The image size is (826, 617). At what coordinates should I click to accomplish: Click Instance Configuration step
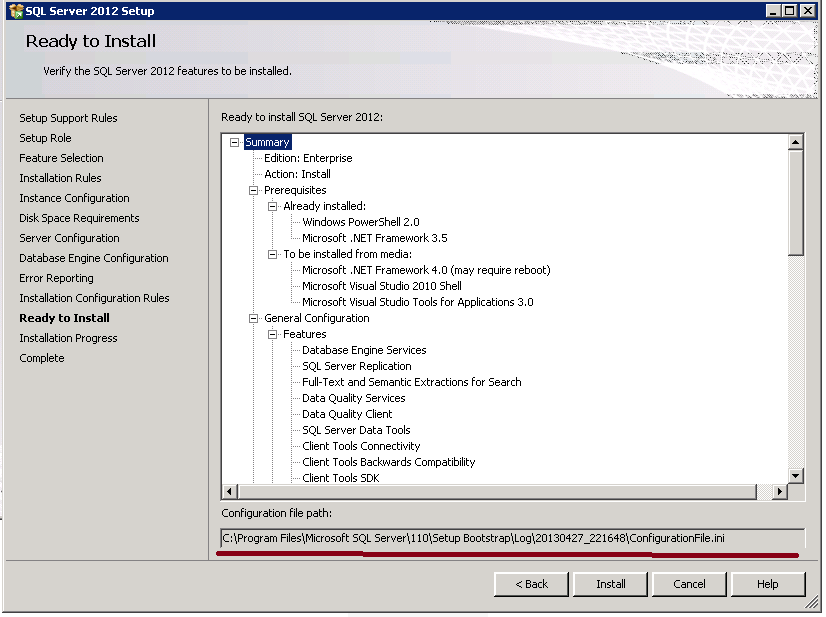[74, 198]
